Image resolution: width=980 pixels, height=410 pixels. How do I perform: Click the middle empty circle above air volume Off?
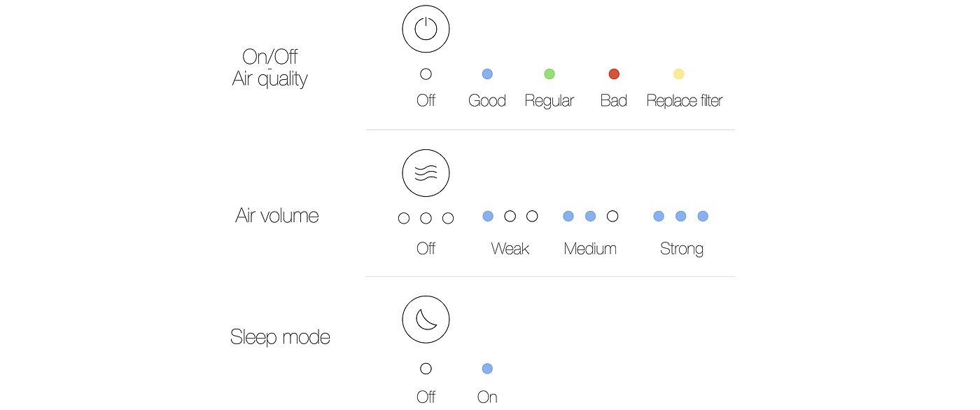(x=426, y=218)
